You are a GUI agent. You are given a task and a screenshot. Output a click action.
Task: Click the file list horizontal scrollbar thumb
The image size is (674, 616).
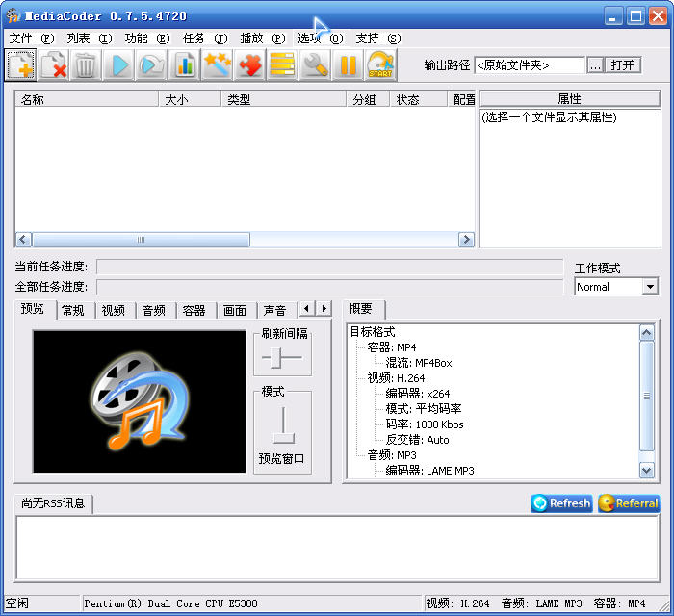pos(141,240)
